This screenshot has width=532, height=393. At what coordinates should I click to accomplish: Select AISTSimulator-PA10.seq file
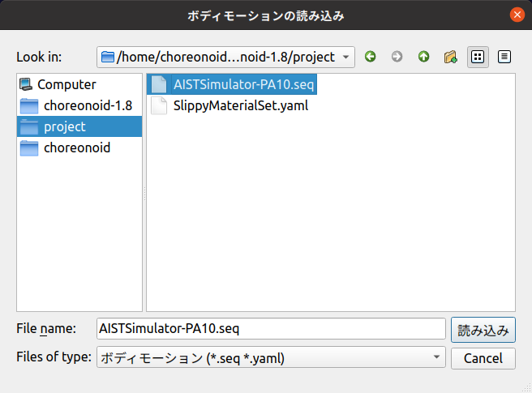pyautogui.click(x=243, y=84)
